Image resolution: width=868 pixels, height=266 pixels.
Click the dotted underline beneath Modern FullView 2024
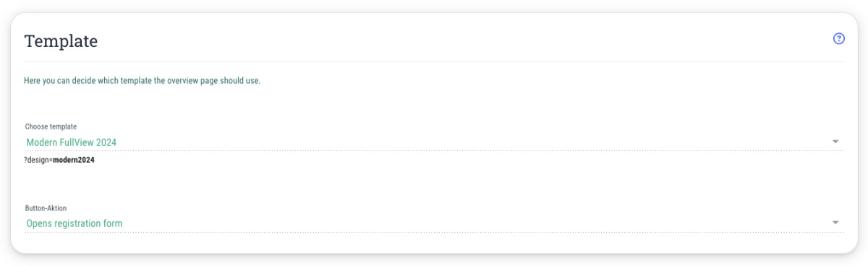pyautogui.click(x=434, y=150)
